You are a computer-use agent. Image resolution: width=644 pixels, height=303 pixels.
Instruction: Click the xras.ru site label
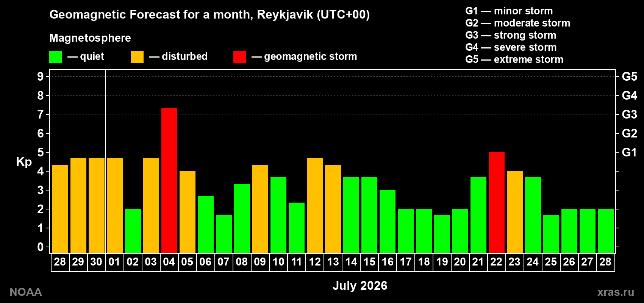tap(616, 292)
